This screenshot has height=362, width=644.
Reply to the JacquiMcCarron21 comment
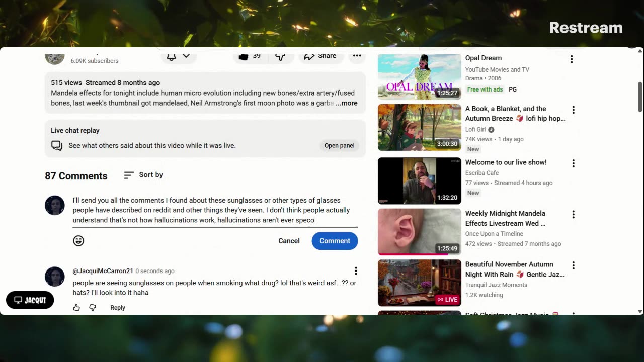[x=118, y=308]
